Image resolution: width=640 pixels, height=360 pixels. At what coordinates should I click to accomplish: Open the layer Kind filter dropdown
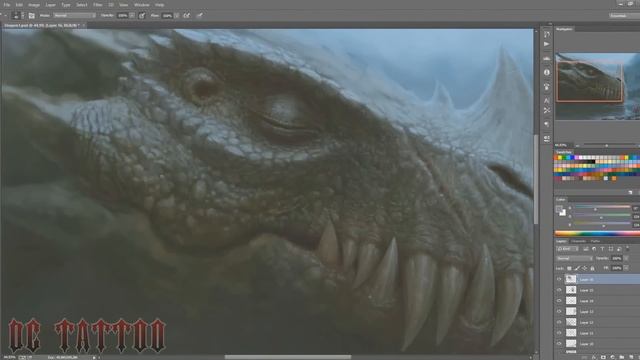[x=568, y=249]
